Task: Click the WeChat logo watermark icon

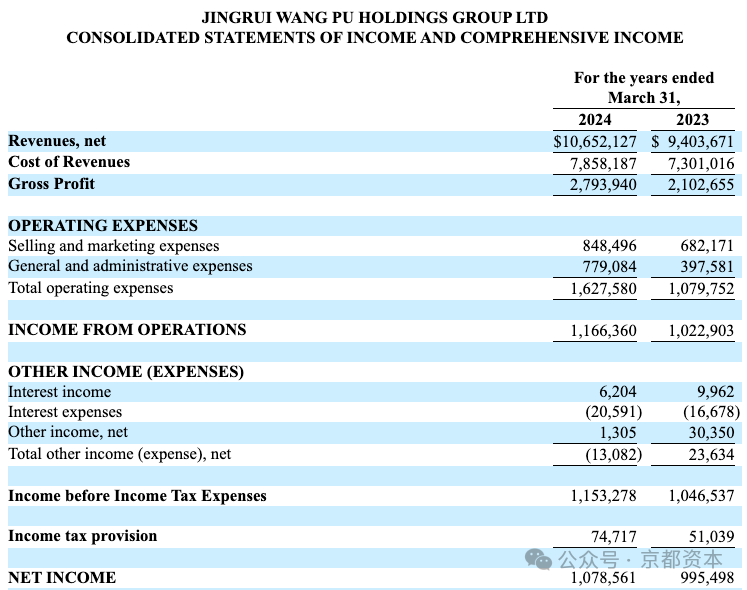Action: [538, 559]
